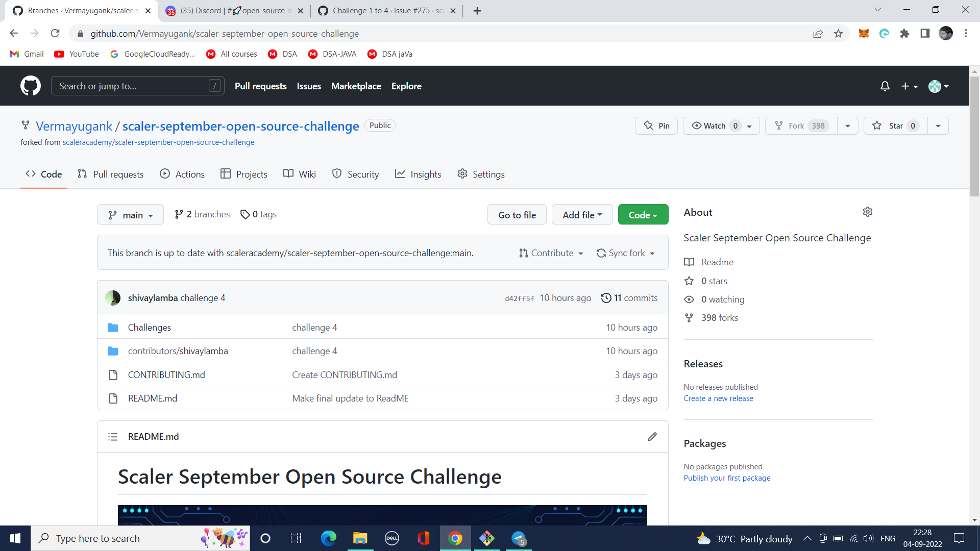980x551 pixels.
Task: Open the Create a new release link
Action: (x=718, y=398)
